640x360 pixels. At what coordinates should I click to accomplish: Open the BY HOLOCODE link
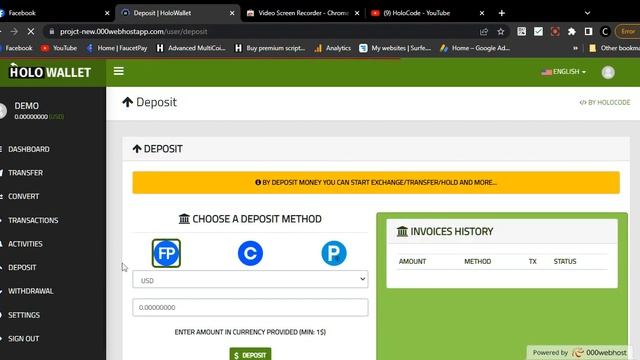pos(605,102)
